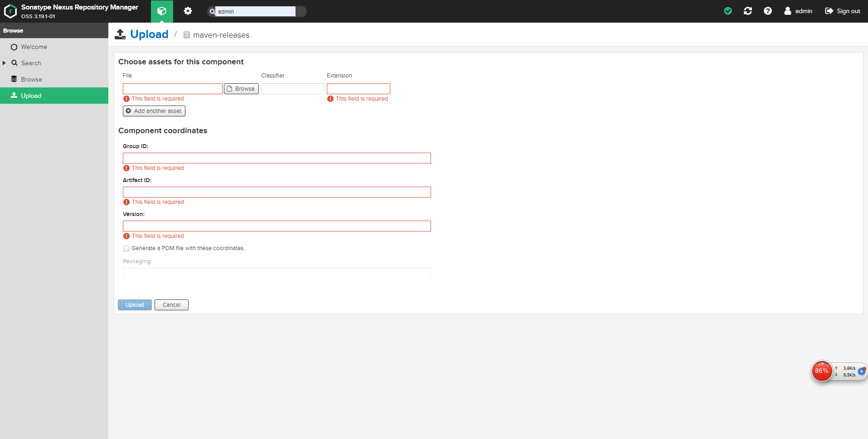Screen dimensions: 868x439
Task: Click the green system status checkmark
Action: 728,11
